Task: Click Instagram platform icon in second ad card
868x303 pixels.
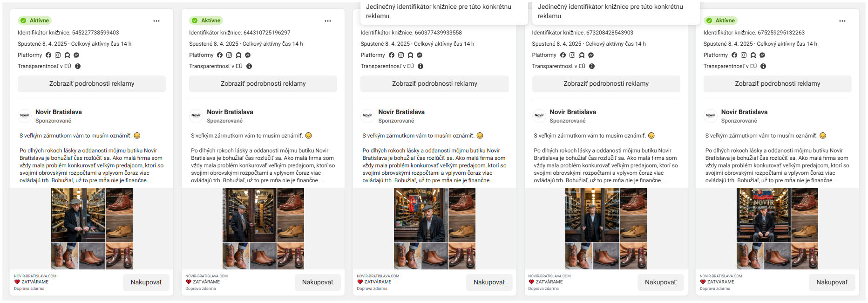Action: click(x=229, y=55)
